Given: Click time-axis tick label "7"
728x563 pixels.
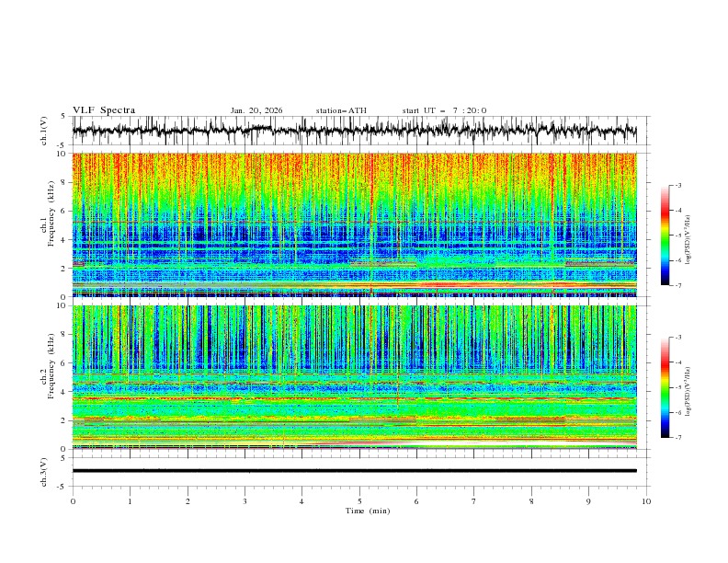Looking at the screenshot, I should pyautogui.click(x=474, y=501).
